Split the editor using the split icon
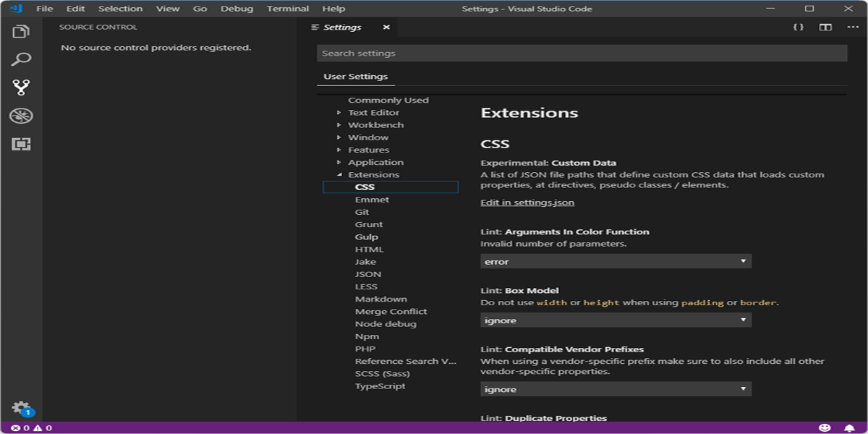Viewport: 868px width, 434px height. tap(826, 27)
